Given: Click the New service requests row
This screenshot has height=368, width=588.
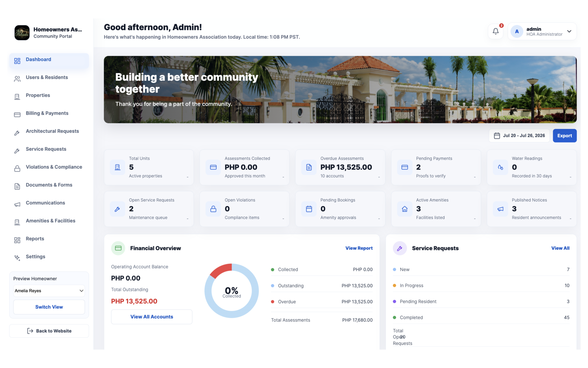Looking at the screenshot, I should click(481, 270).
